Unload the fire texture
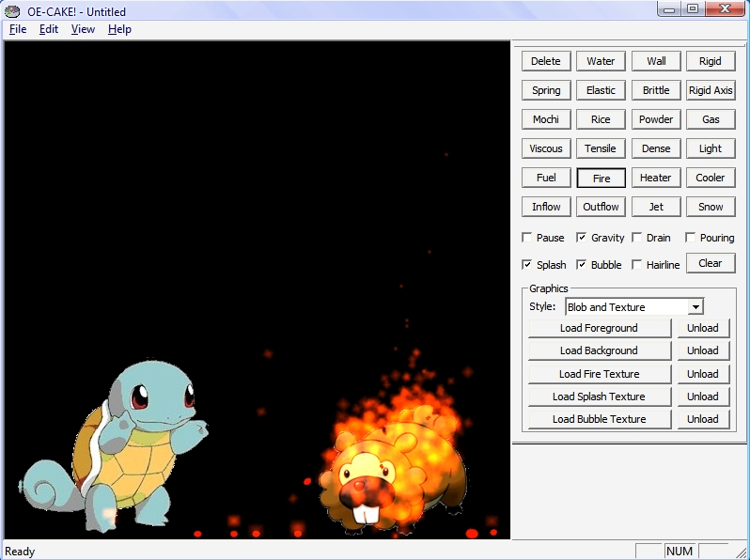This screenshot has width=750, height=560. click(703, 374)
